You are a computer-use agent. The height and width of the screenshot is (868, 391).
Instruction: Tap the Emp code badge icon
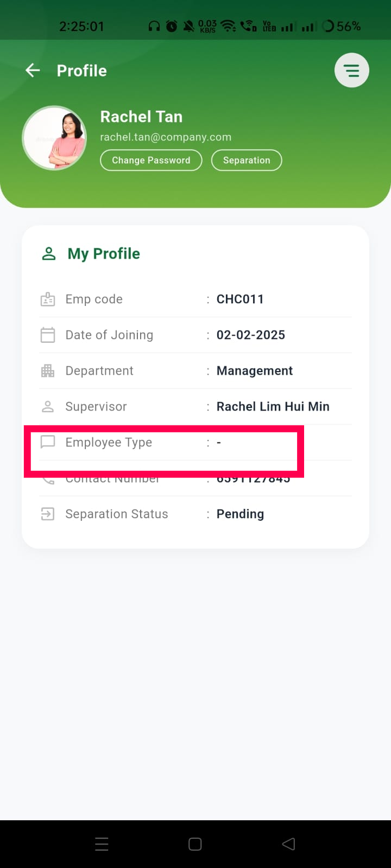point(48,299)
